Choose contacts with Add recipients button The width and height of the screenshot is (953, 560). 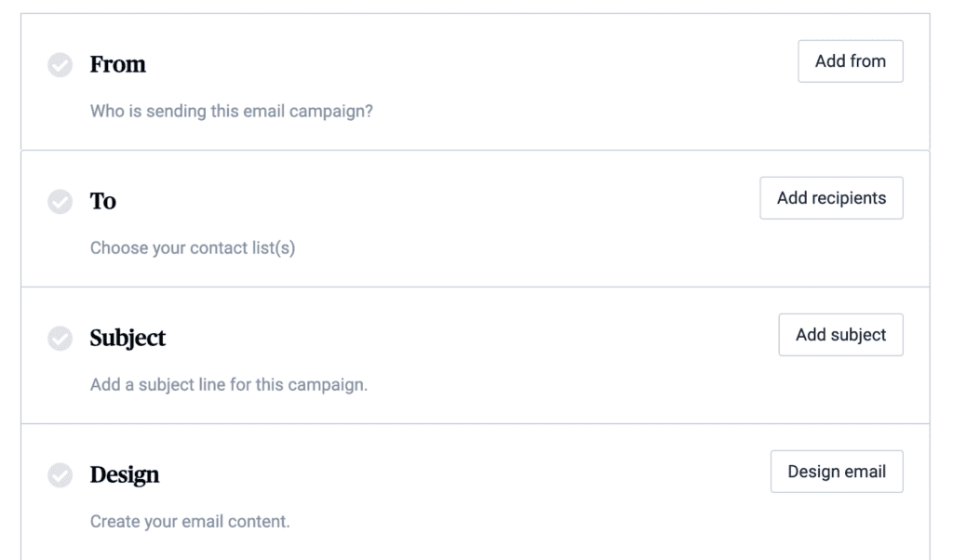coord(831,198)
